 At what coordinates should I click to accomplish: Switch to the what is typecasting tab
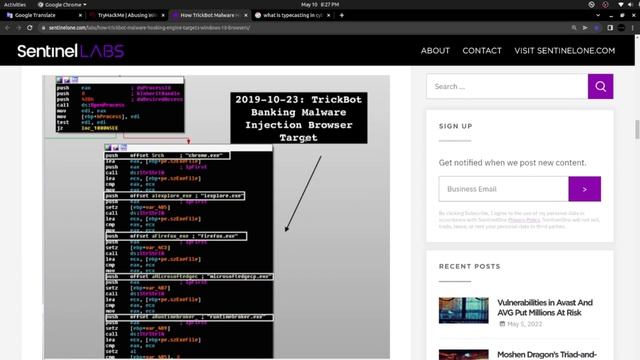[x=292, y=15]
